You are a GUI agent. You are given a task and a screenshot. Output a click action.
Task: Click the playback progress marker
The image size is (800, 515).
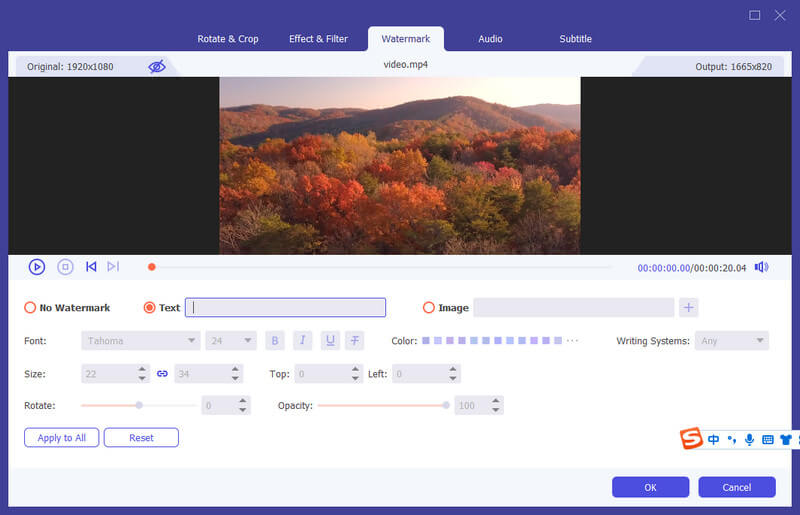point(152,267)
